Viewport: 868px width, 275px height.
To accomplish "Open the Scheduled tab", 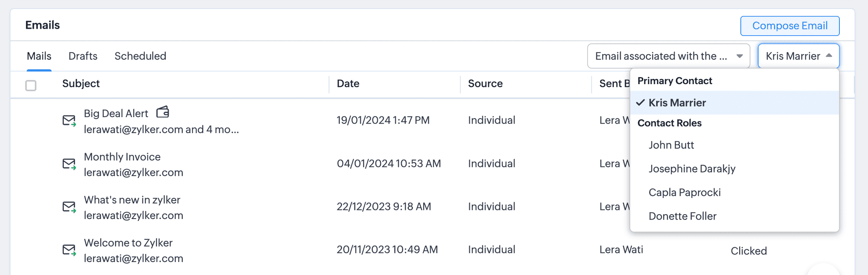I will point(140,56).
